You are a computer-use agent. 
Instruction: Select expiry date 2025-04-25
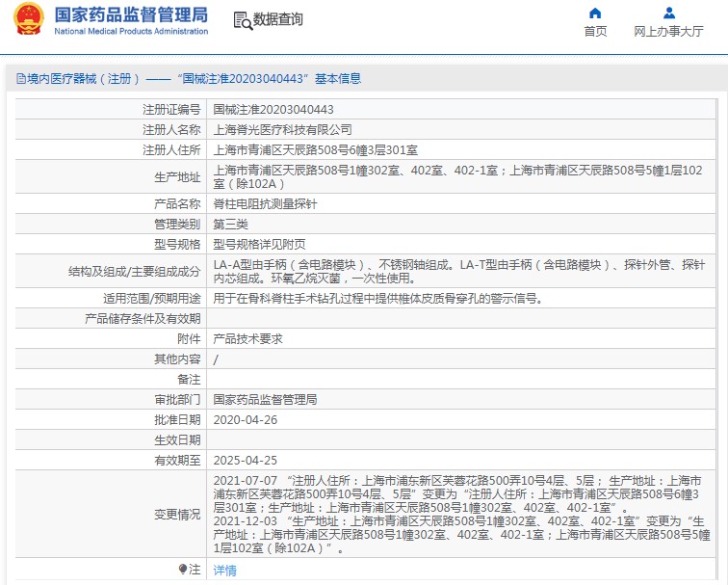(x=246, y=461)
